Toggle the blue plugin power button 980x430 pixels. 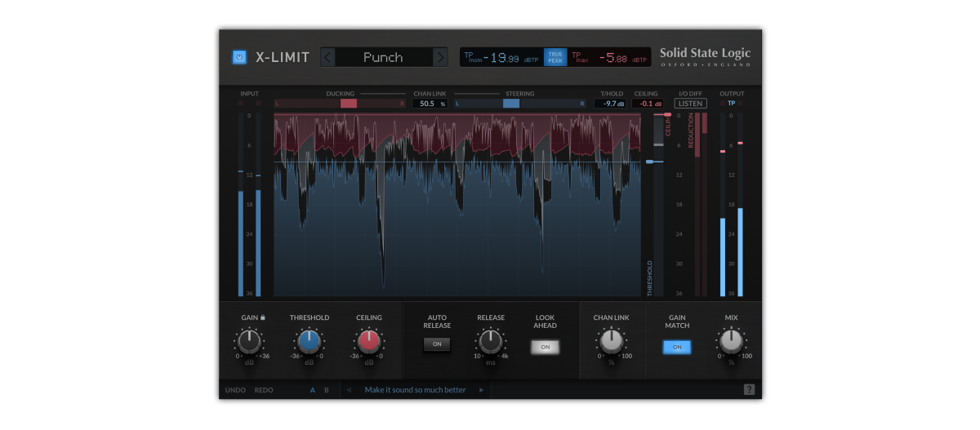tap(239, 57)
